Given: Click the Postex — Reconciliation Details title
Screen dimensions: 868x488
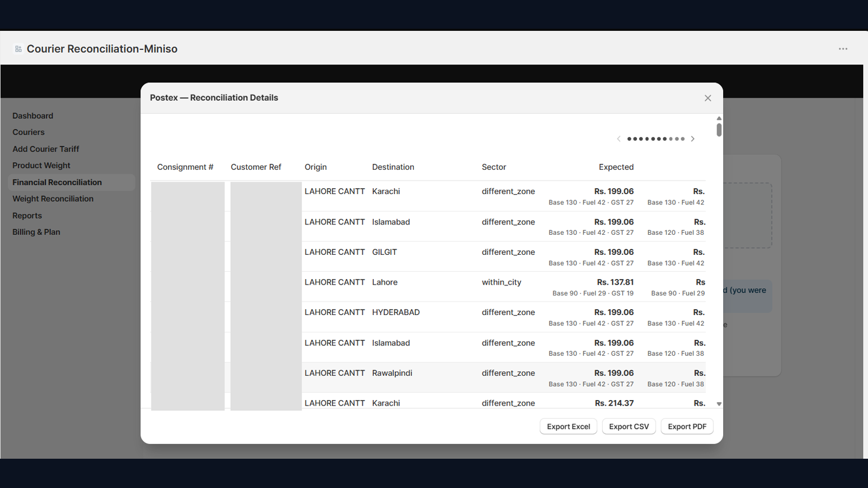Looking at the screenshot, I should point(214,98).
